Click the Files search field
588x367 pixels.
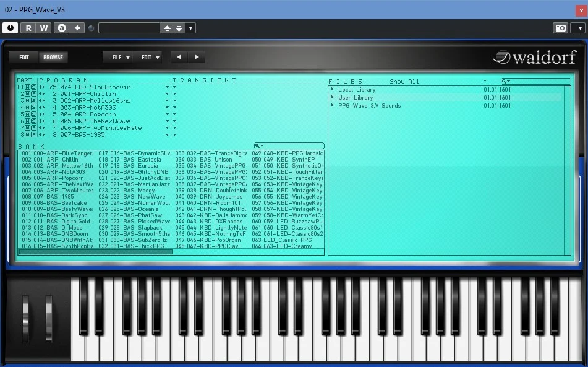[536, 81]
